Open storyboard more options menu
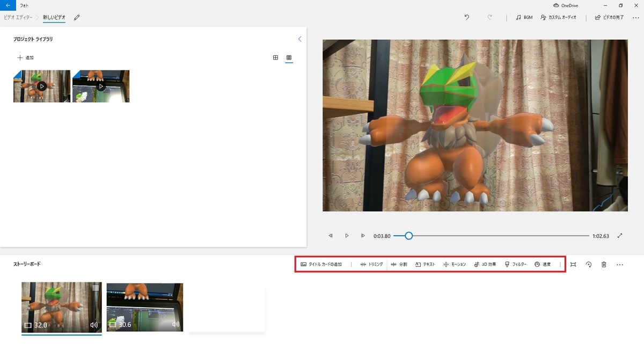The image size is (644, 349). coord(620,264)
